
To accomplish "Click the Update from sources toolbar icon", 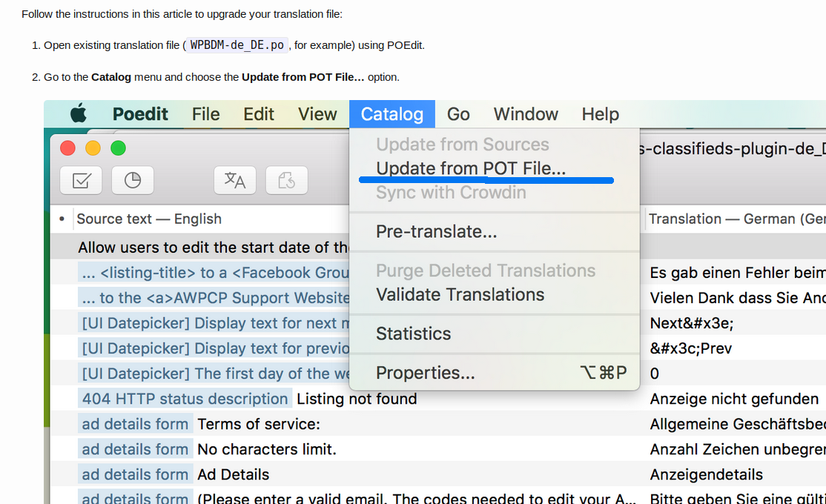I will [x=286, y=181].
